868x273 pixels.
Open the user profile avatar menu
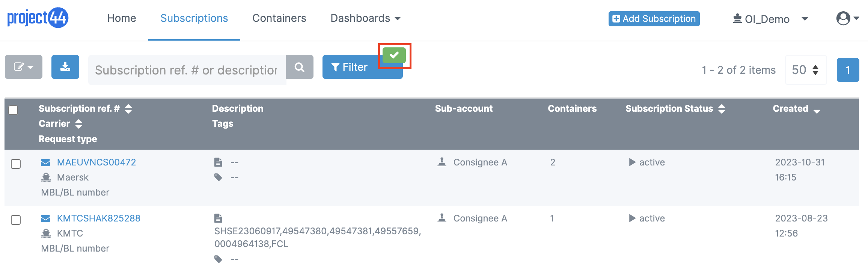click(847, 18)
